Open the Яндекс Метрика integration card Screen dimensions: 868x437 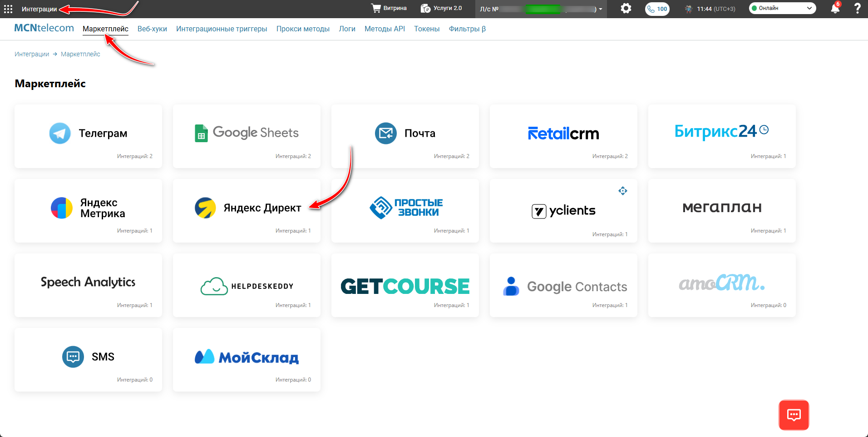pos(88,211)
